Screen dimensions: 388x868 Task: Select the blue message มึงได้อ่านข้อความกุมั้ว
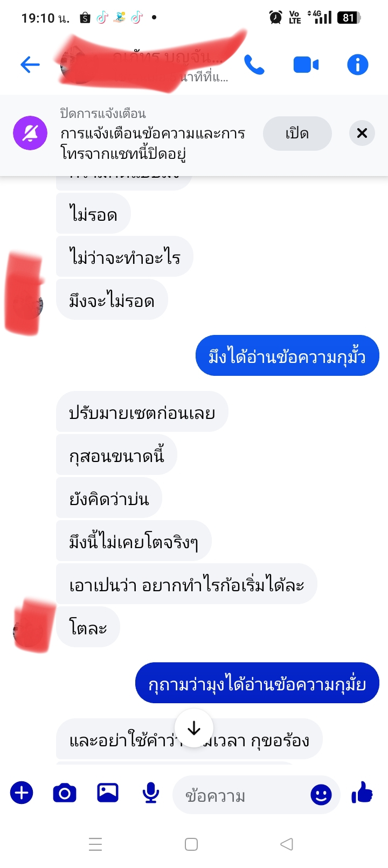[287, 355]
